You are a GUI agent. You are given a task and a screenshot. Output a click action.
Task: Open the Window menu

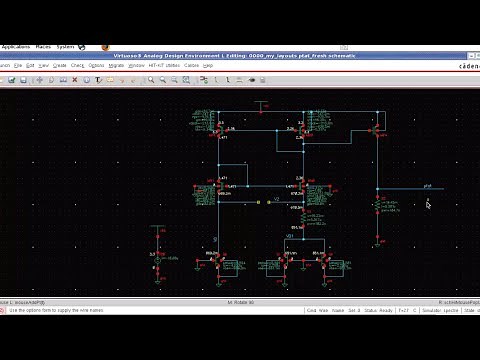coord(136,65)
